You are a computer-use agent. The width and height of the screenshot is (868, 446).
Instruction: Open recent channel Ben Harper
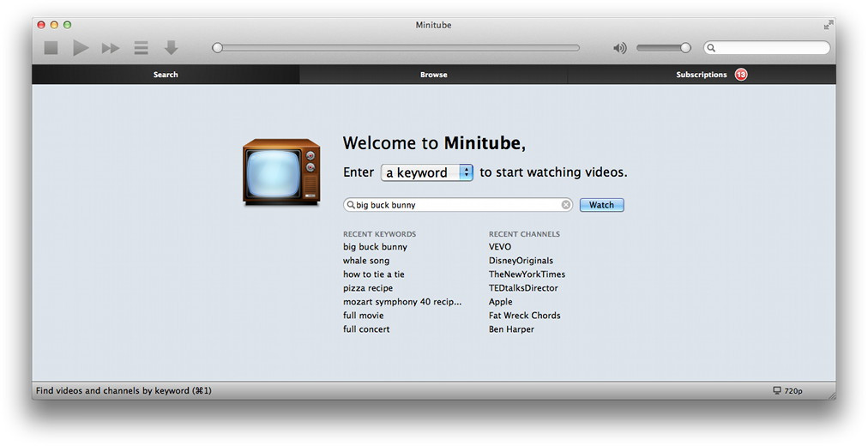tap(511, 329)
